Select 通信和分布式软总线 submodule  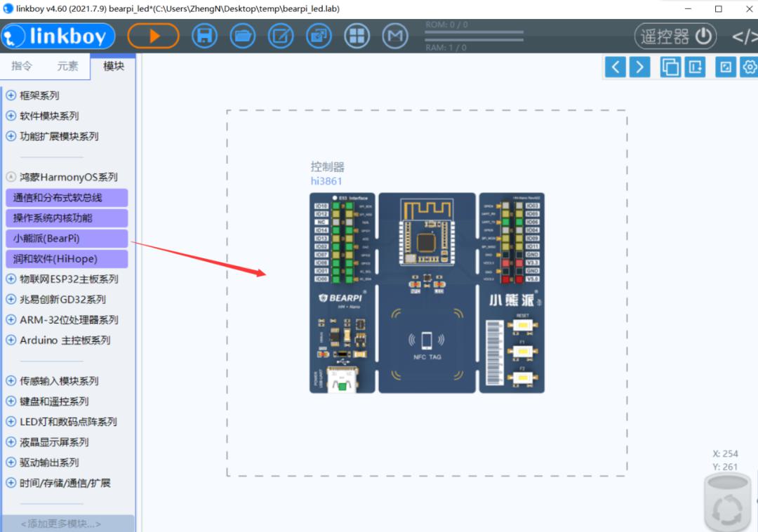67,198
